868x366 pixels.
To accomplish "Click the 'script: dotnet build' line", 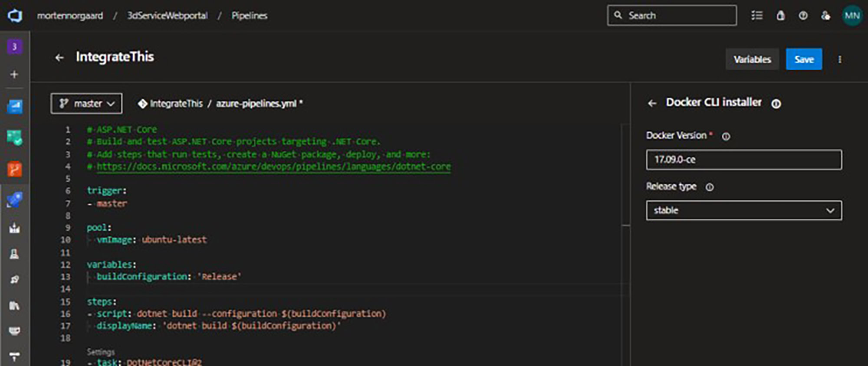I will (x=237, y=314).
